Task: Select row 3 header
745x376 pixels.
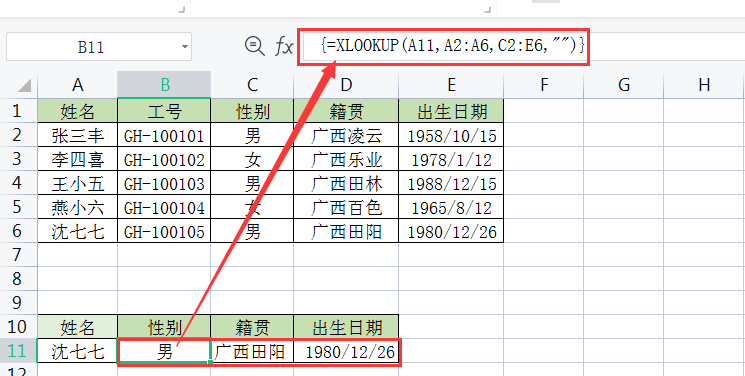Action: tap(18, 159)
